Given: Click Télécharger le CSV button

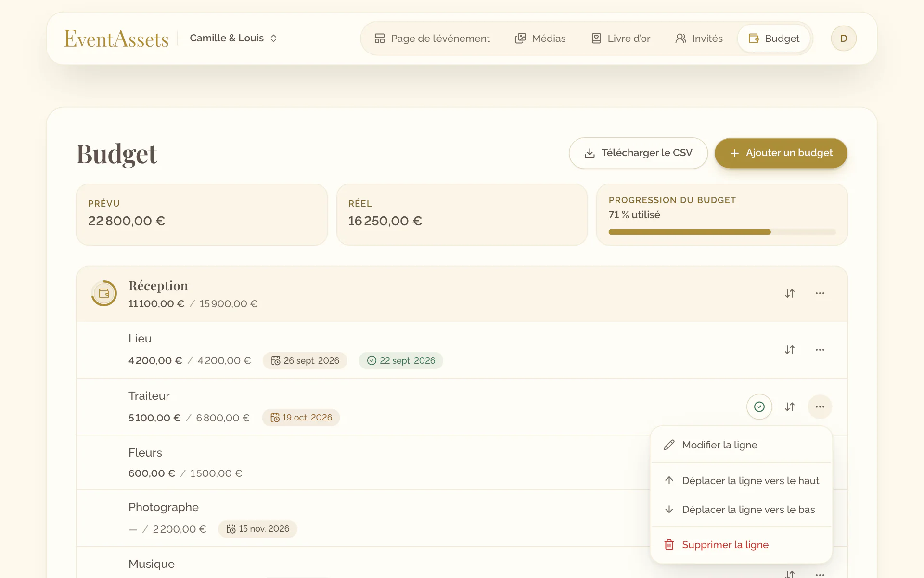Looking at the screenshot, I should coord(638,153).
